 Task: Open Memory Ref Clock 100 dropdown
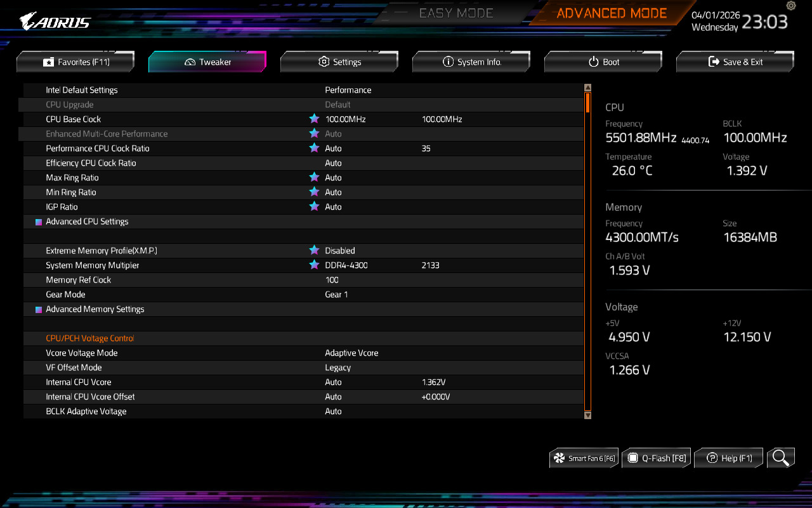pos(332,280)
